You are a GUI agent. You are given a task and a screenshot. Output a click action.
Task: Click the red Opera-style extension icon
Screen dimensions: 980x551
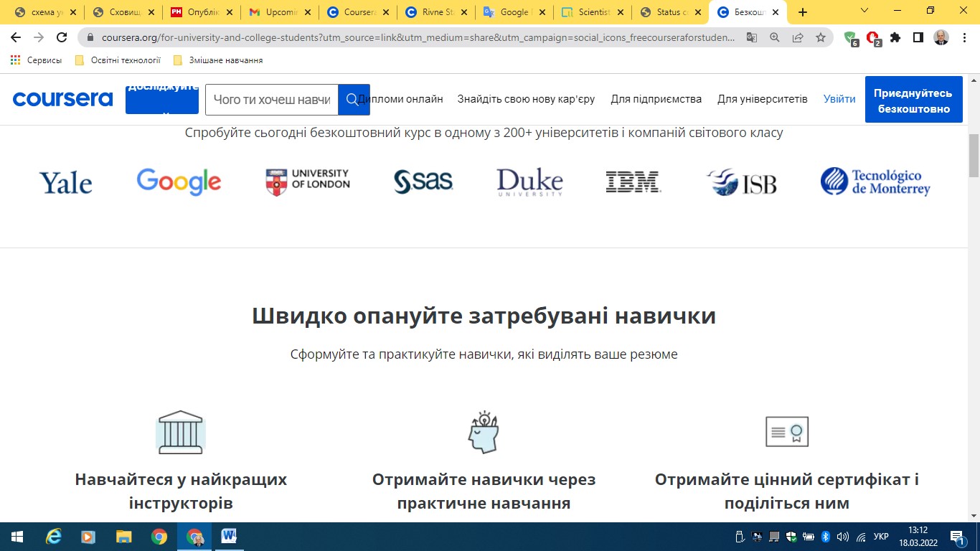(873, 39)
